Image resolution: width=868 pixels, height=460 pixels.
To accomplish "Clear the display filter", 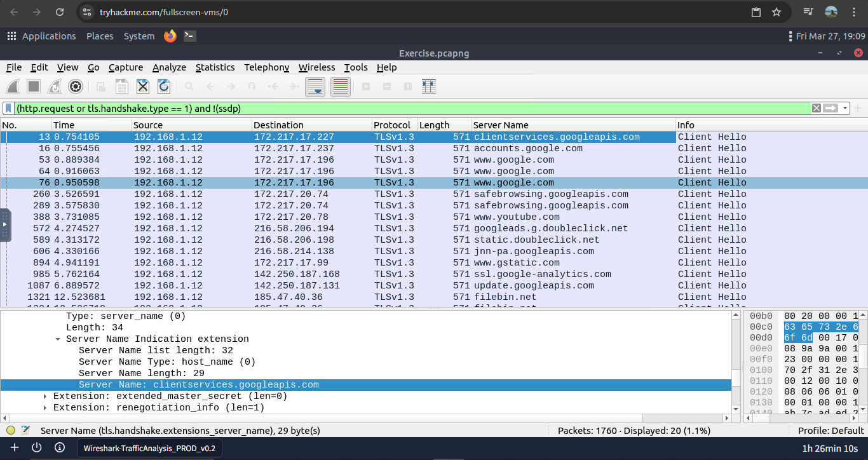I will 817,108.
